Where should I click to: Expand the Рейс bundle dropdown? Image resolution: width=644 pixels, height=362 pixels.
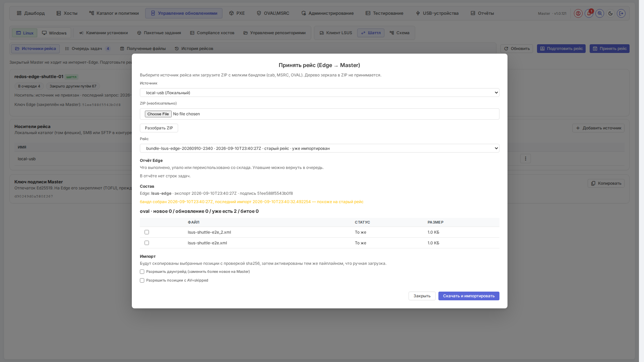319,148
